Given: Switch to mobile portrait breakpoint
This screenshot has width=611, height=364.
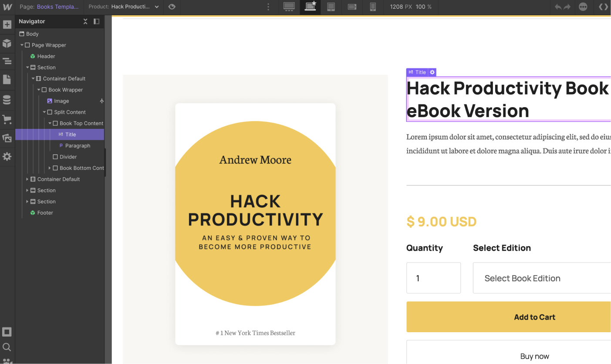Looking at the screenshot, I should coord(373,7).
